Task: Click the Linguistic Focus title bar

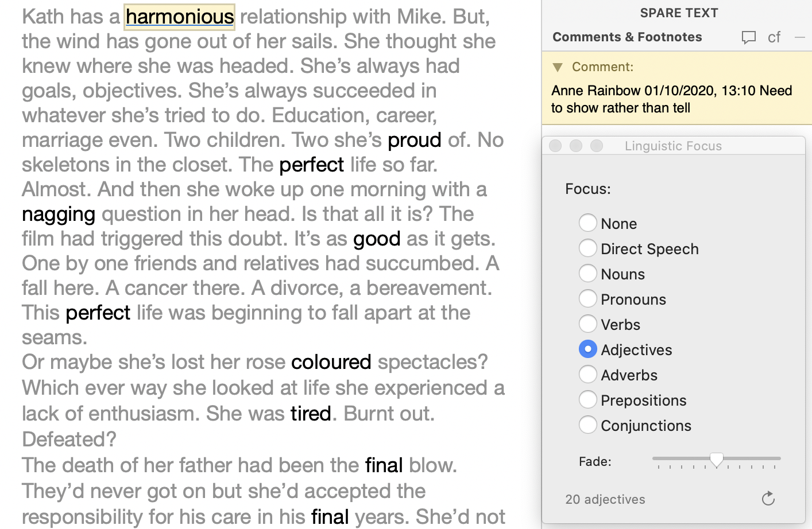Action: (x=673, y=146)
